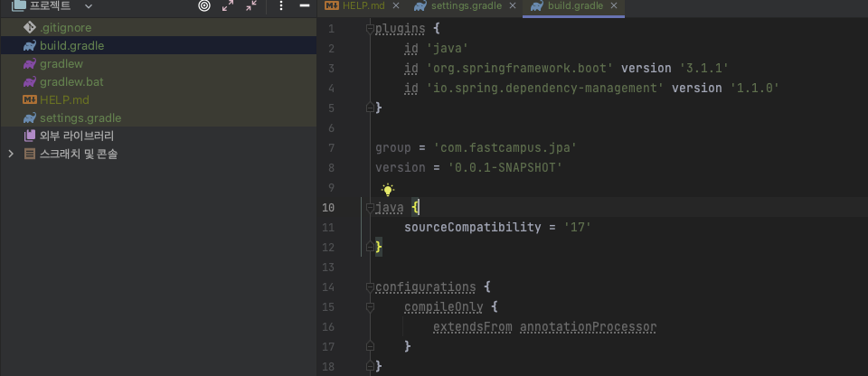The image size is (868, 376).
Task: Hide the project tool window
Action: [305, 6]
